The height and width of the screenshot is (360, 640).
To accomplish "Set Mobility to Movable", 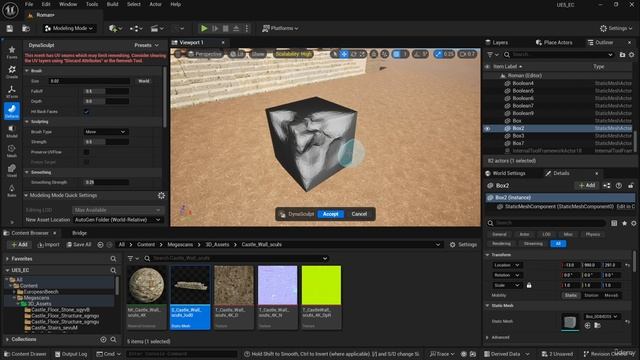I will tap(611, 295).
